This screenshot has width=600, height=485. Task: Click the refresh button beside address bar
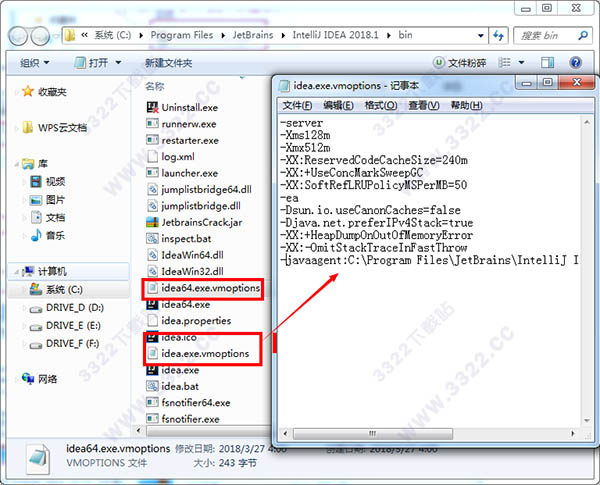pyautogui.click(x=498, y=36)
